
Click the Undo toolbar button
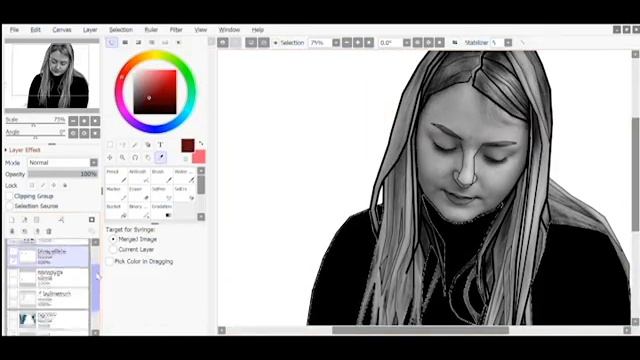223,42
